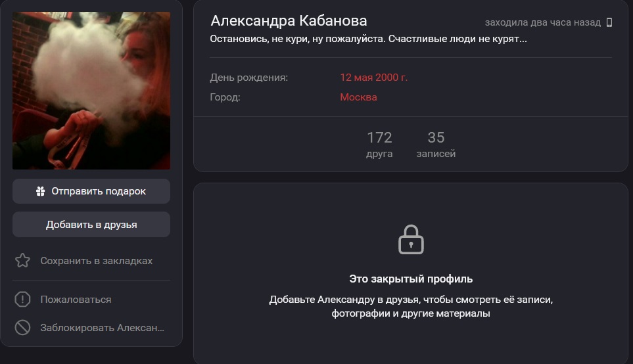Open the 35 записей counter

[436, 145]
